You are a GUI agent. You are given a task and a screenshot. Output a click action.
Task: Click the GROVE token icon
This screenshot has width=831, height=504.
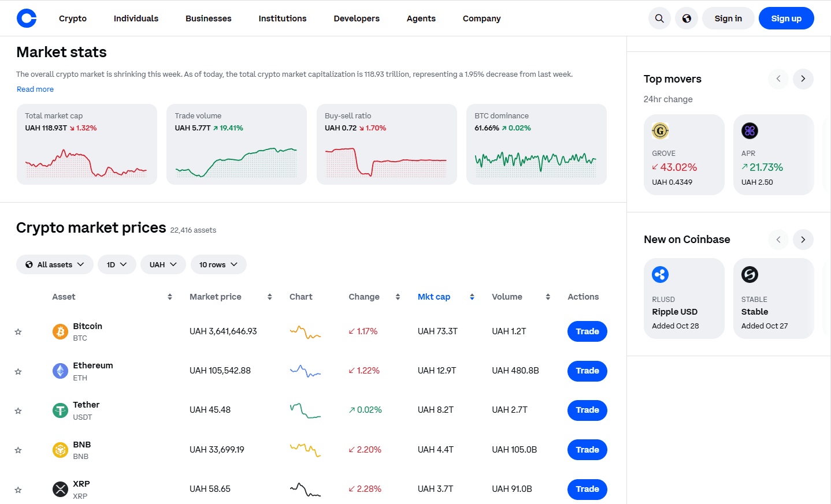point(660,131)
